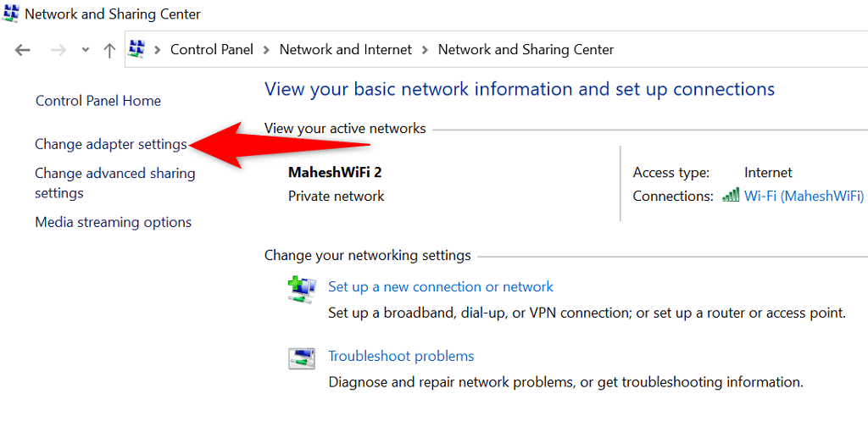This screenshot has height=427, width=868.
Task: Click the Set up a new connection icon
Action: (x=301, y=290)
